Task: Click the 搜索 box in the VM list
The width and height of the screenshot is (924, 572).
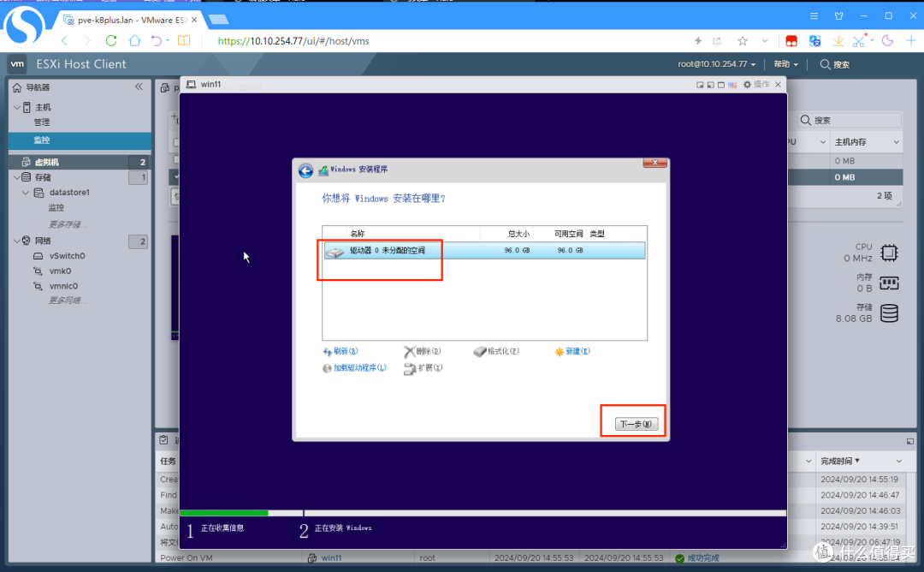Action: tap(850, 120)
